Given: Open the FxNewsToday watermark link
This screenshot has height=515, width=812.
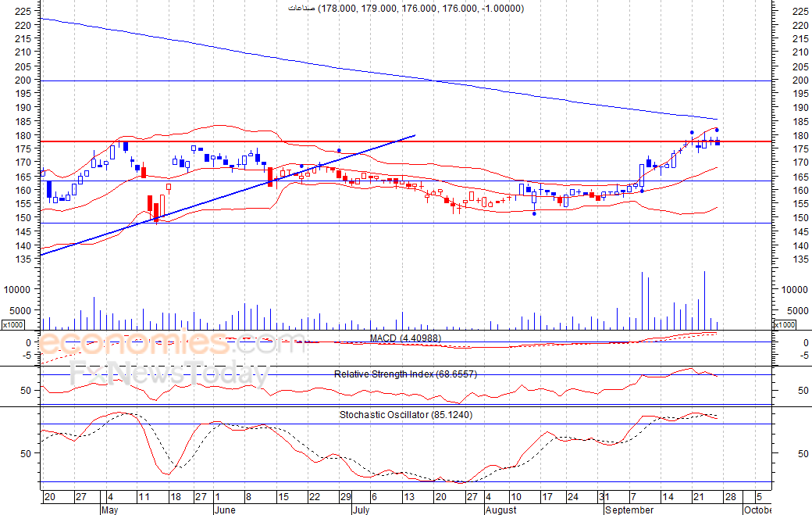Looking at the screenshot, I should click(x=168, y=375).
